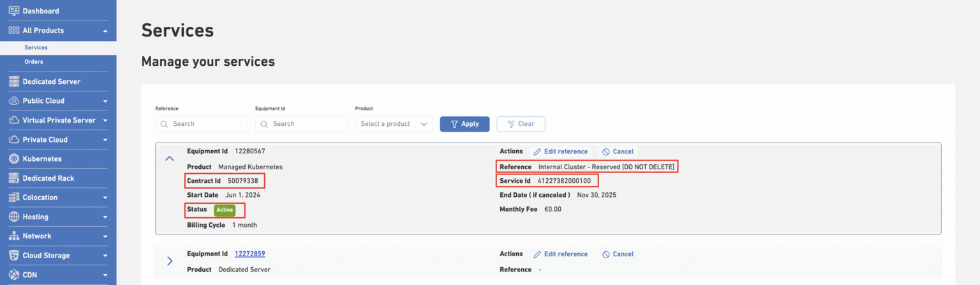The height and width of the screenshot is (285, 980).
Task: Click the Cloud Storage bucket icon
Action: [13, 256]
